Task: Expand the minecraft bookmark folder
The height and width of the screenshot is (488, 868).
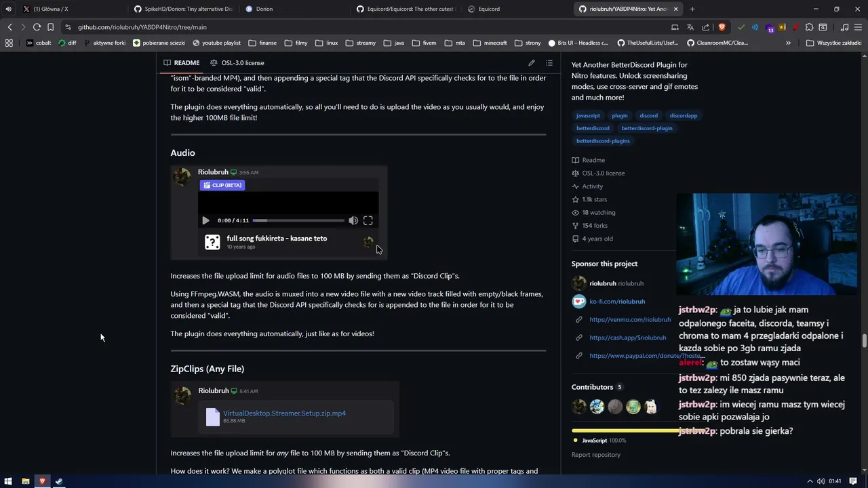Action: pos(490,43)
